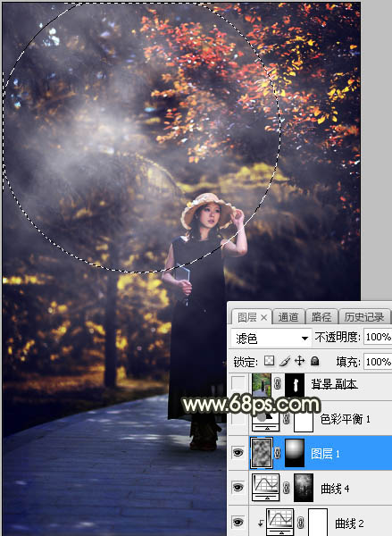The image size is (392, 536).
Task: Show the 色彩平衡 1 layer visibility box
Action: 238,419
